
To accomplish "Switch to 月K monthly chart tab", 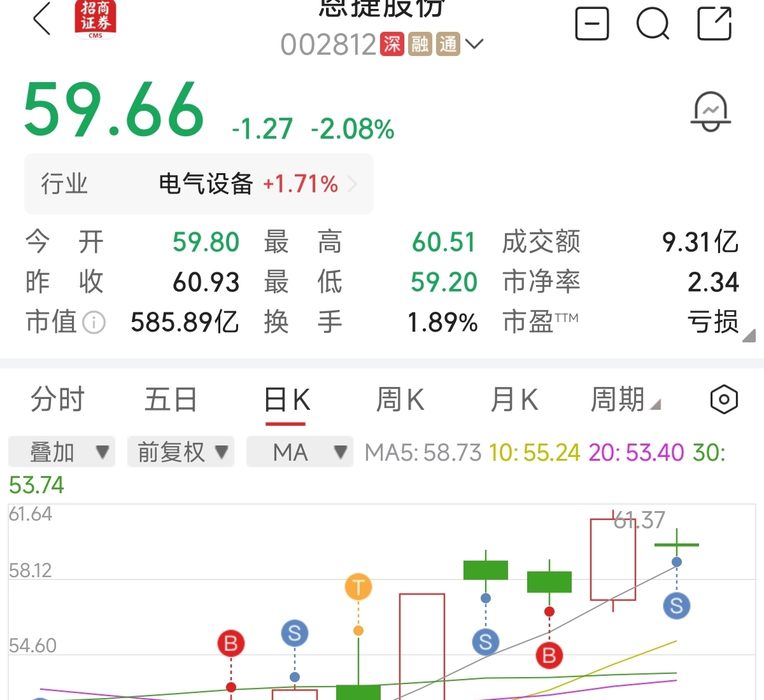I will [x=514, y=400].
